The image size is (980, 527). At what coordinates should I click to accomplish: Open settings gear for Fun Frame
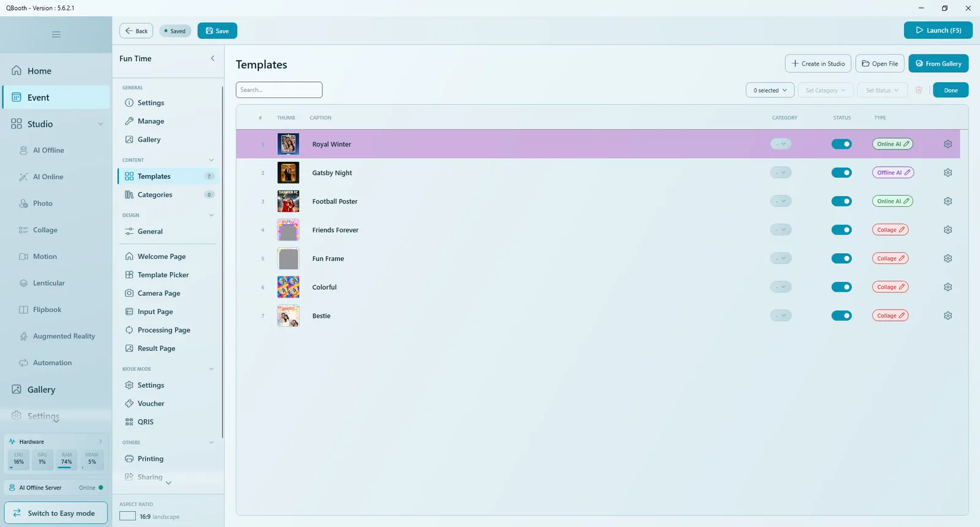click(x=948, y=259)
